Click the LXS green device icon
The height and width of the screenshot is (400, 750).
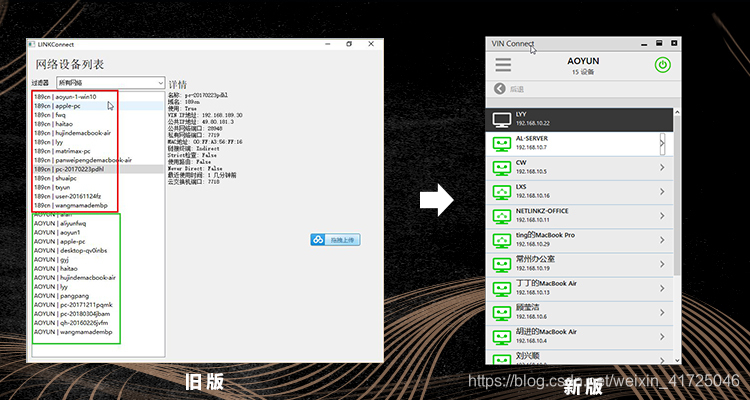502,192
